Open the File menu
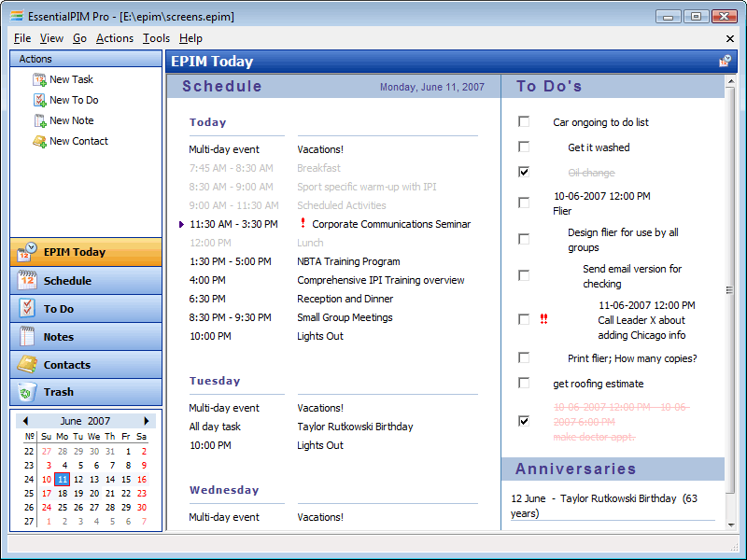Screen dimensions: 747x560 coord(22,38)
